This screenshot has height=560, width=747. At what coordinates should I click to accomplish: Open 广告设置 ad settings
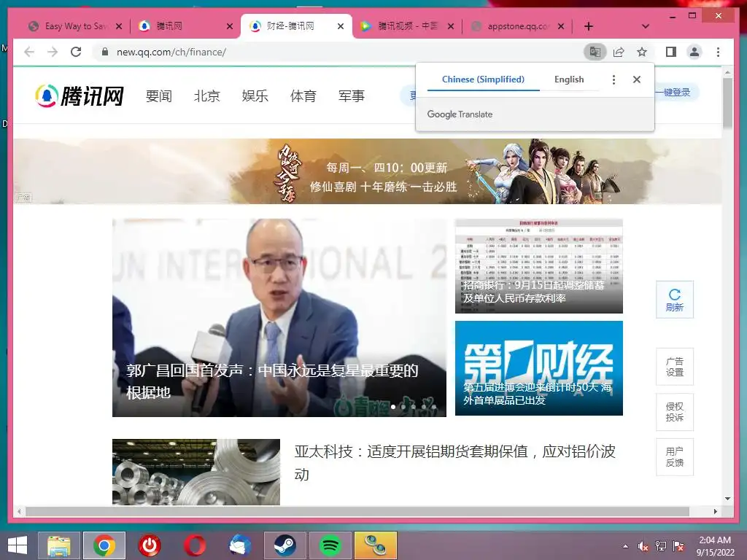[675, 367]
